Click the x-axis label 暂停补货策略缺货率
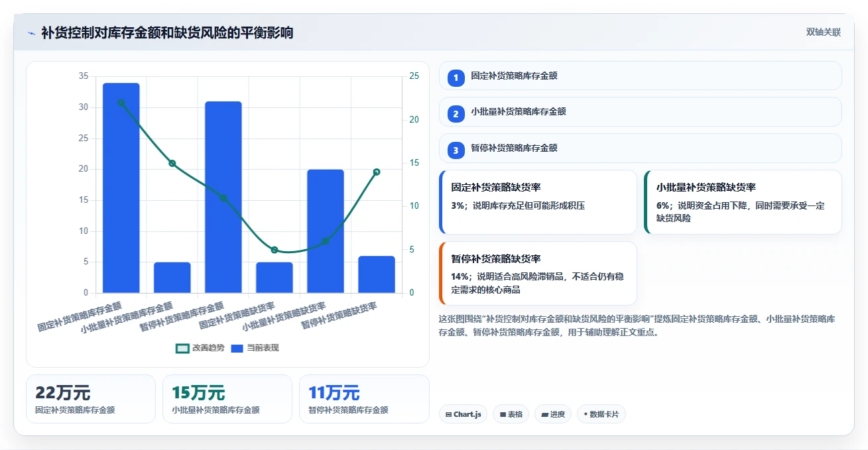The height and width of the screenshot is (450, 868). [340, 316]
